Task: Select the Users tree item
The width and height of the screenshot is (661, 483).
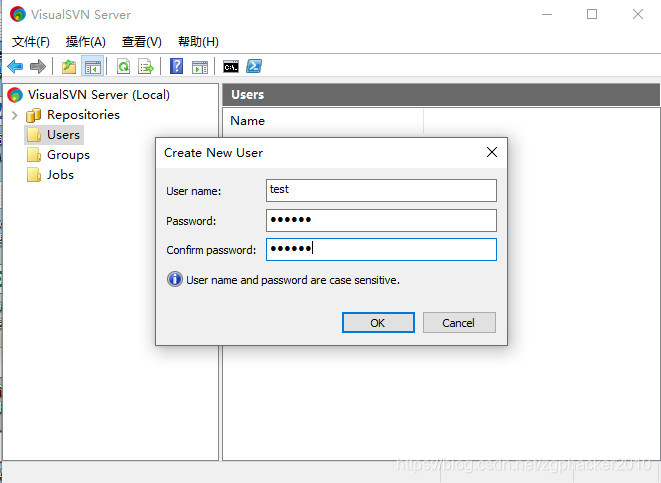Action: (x=63, y=135)
